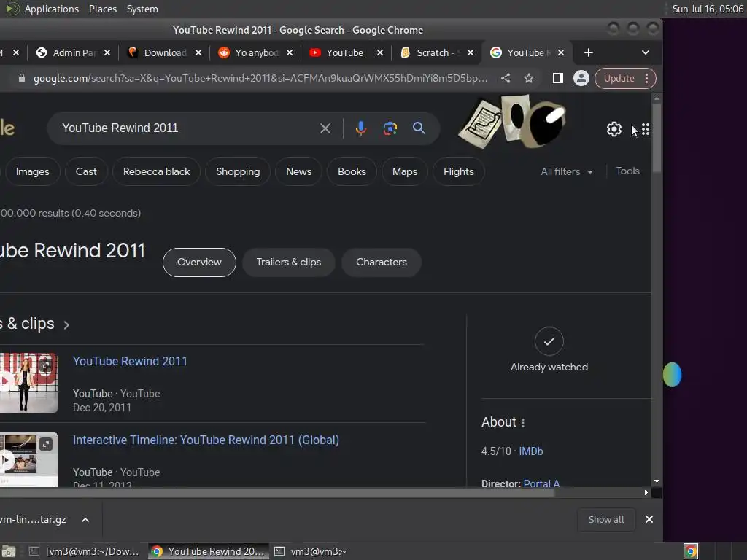Screen dimensions: 747x560
Task: Start voice search with the microphone icon
Action: (x=361, y=128)
